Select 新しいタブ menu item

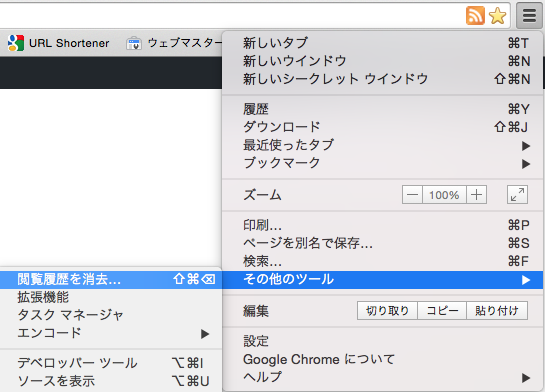click(382, 43)
